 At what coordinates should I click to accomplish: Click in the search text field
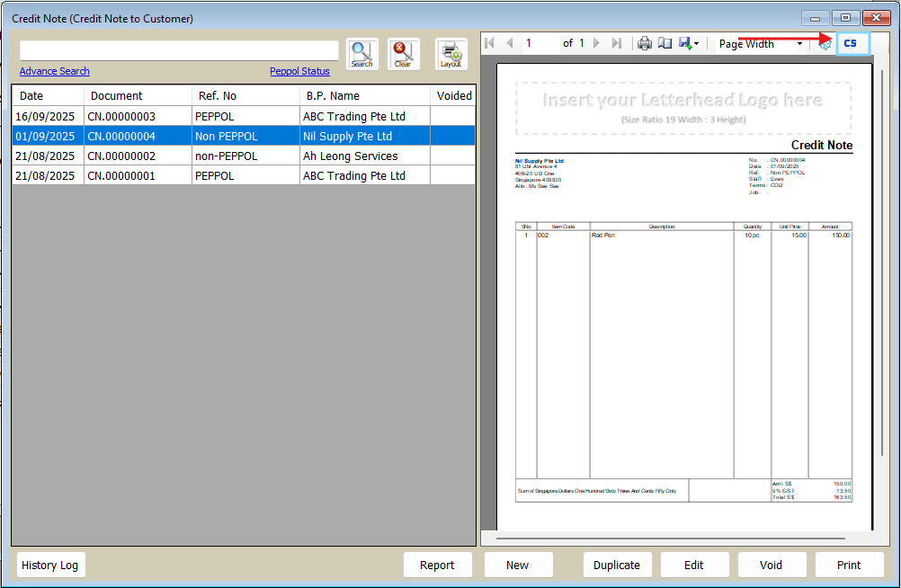178,50
